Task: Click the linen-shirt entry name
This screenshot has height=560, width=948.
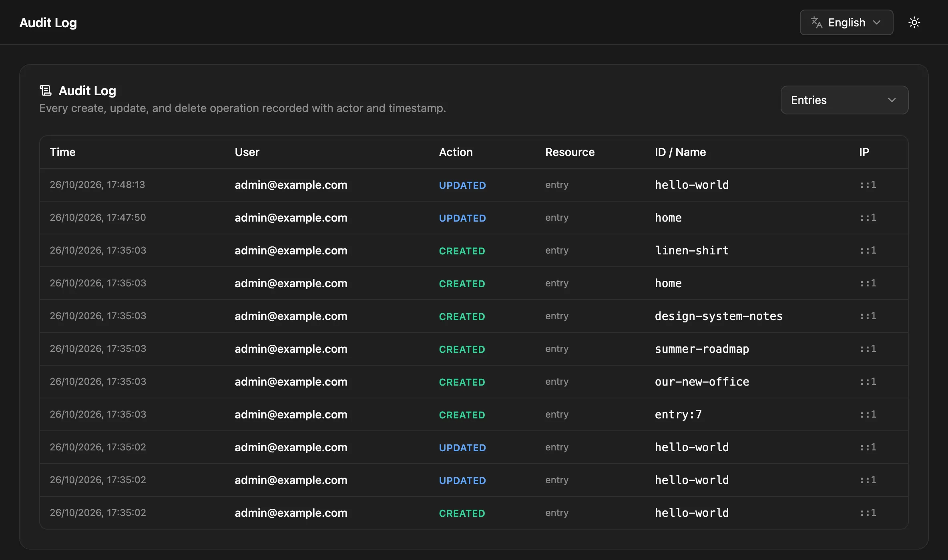Action: [x=691, y=250]
